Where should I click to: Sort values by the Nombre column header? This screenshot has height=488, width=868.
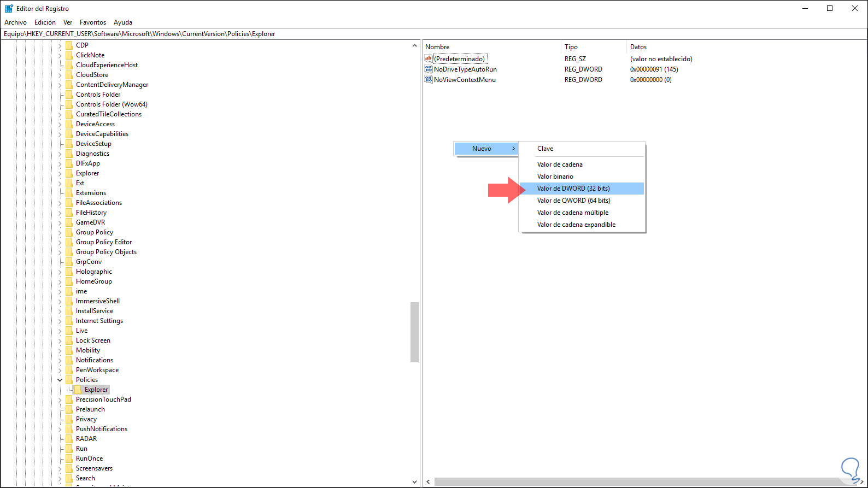pyautogui.click(x=492, y=47)
